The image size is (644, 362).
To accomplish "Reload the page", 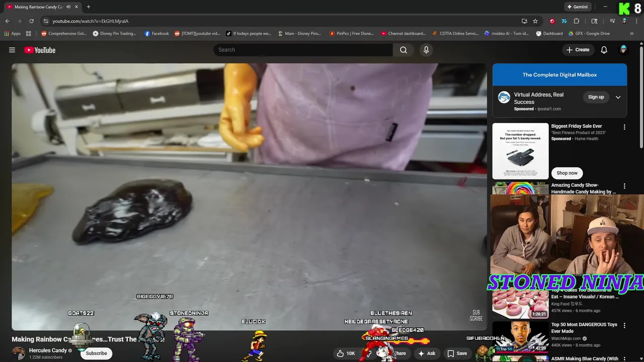I will point(31,21).
